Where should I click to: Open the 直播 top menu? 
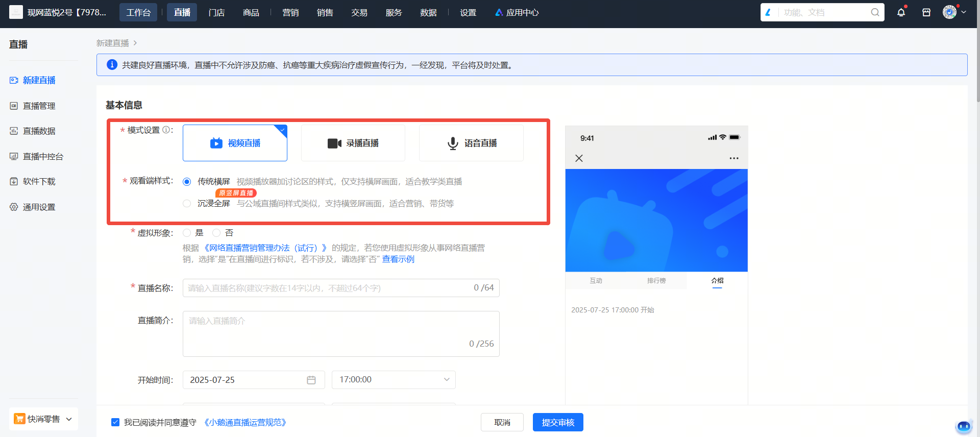[x=182, y=12]
